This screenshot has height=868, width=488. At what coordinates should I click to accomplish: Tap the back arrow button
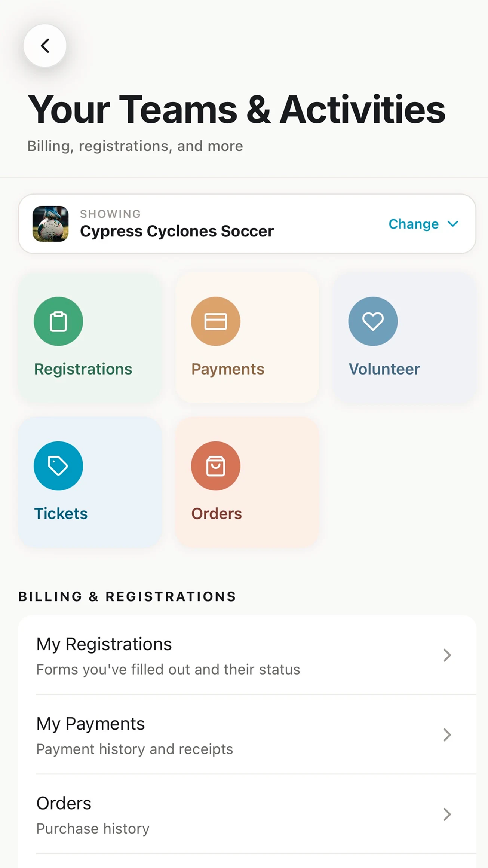pos(45,46)
